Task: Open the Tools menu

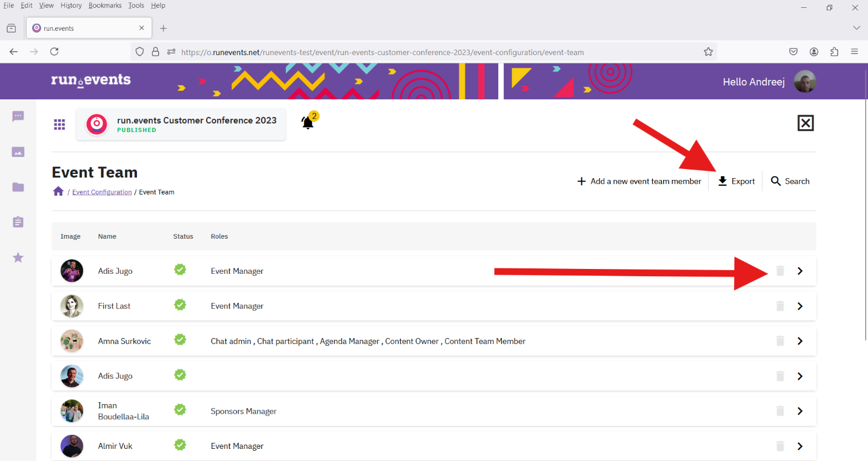Action: pos(136,5)
